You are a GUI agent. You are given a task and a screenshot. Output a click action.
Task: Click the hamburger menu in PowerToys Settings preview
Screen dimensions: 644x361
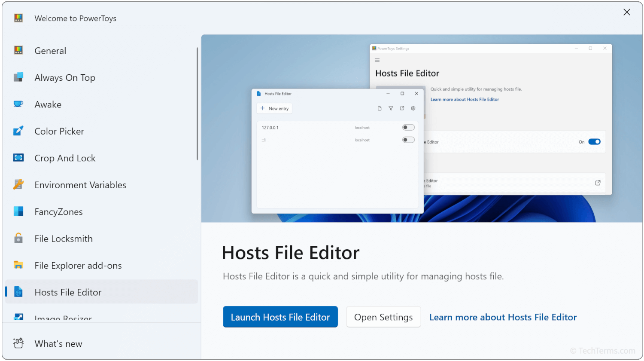377,60
